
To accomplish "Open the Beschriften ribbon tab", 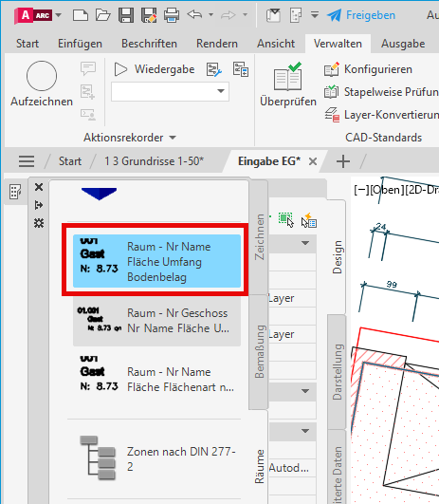I will 149,44.
